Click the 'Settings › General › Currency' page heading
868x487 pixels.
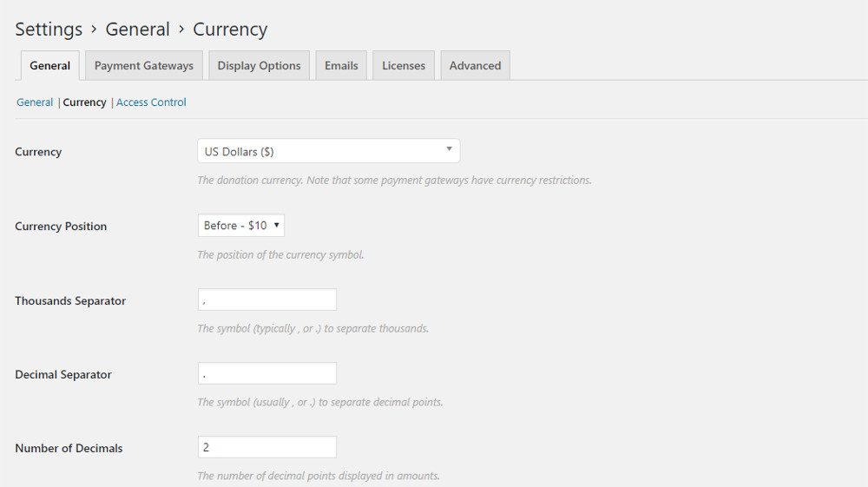141,30
